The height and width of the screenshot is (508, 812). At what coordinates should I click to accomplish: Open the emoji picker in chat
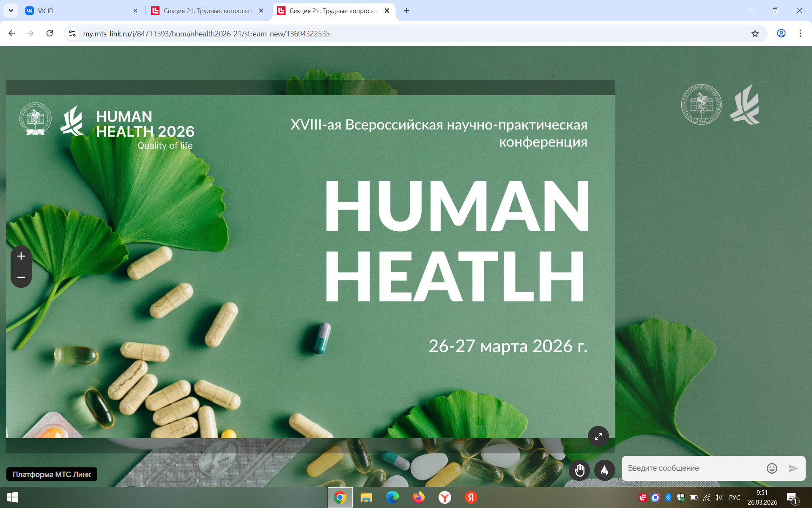pyautogui.click(x=772, y=468)
